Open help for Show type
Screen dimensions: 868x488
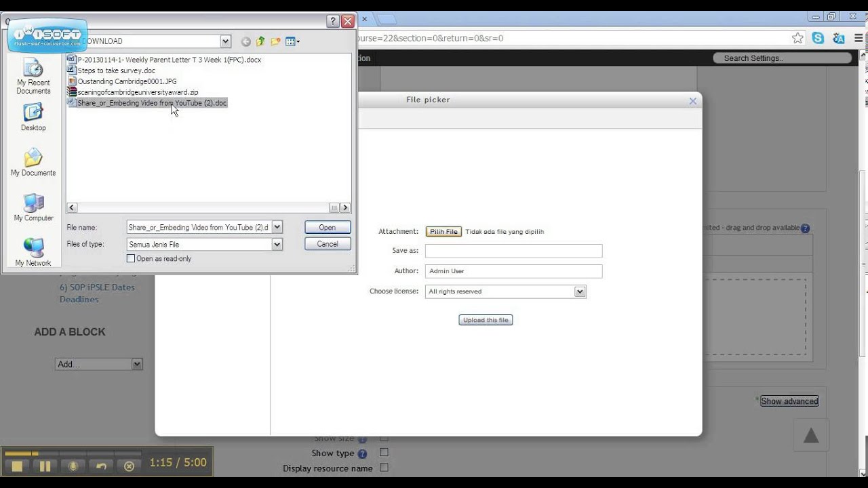362,454
